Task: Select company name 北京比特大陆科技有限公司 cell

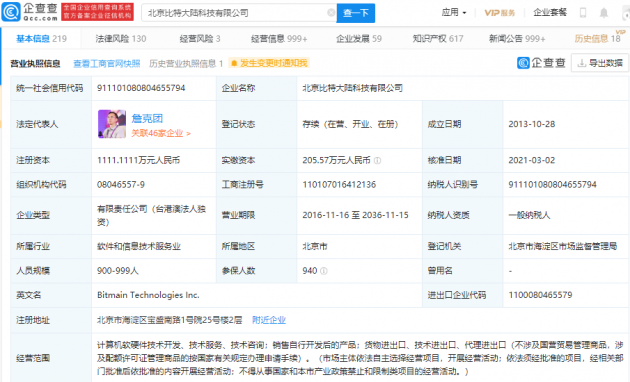Action: [x=352, y=88]
